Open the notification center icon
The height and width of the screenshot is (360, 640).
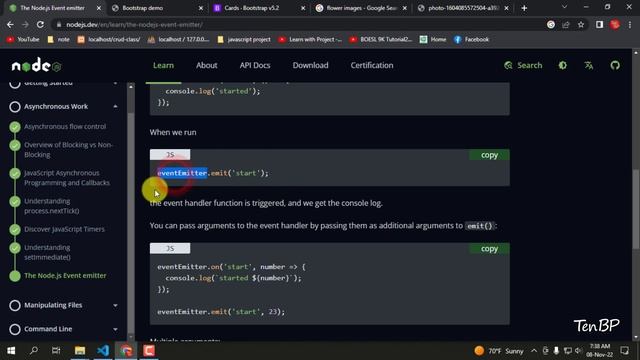point(624,351)
